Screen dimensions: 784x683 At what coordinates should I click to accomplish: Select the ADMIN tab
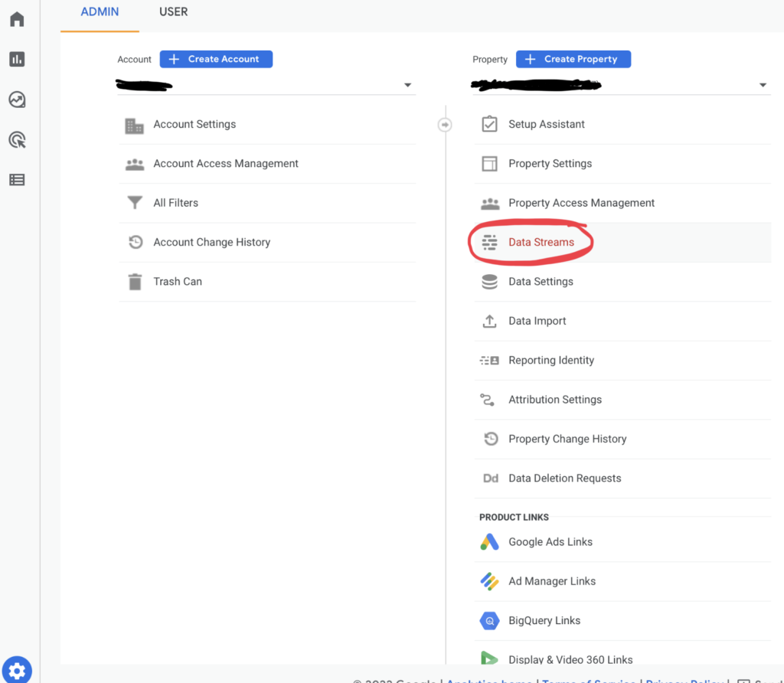coord(100,12)
